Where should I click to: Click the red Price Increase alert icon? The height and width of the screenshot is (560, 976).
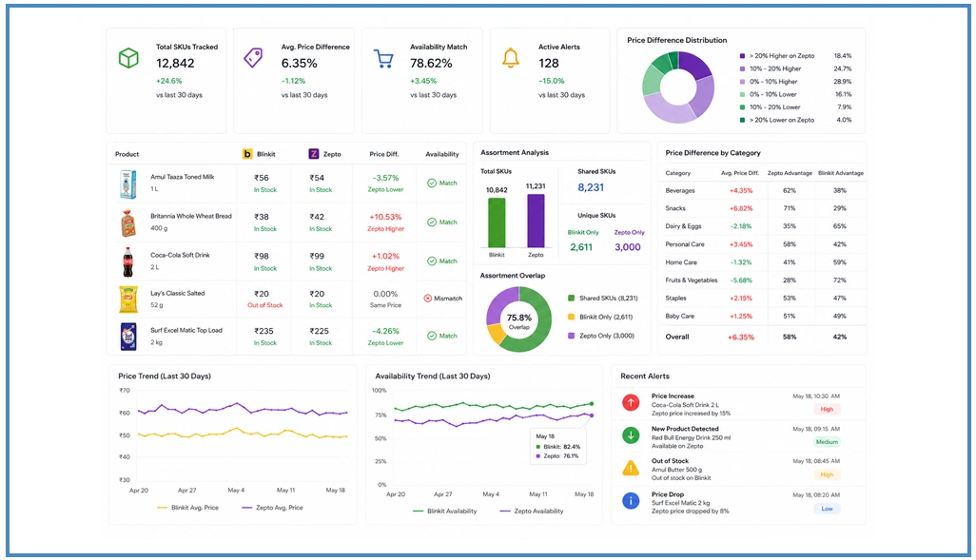pos(631,402)
